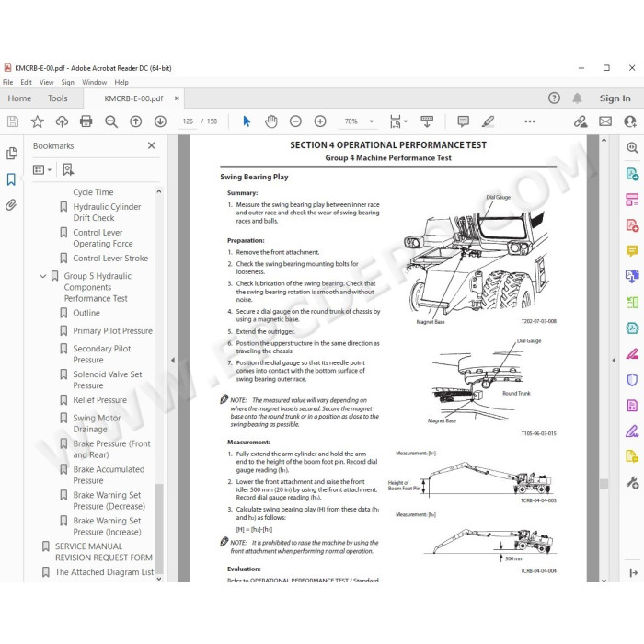644x644 pixels.
Task: Print the document with printer icon
Action: tap(86, 121)
